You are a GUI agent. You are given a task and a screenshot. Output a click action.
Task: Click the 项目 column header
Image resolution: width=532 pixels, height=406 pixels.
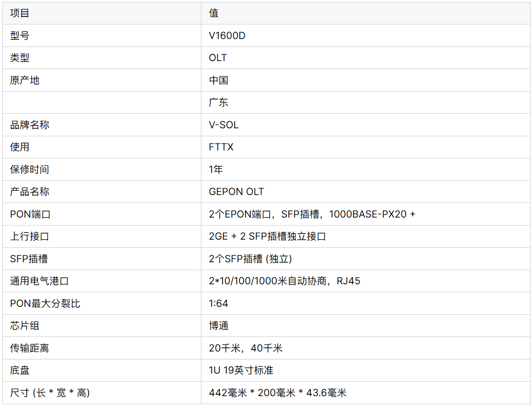(20, 13)
